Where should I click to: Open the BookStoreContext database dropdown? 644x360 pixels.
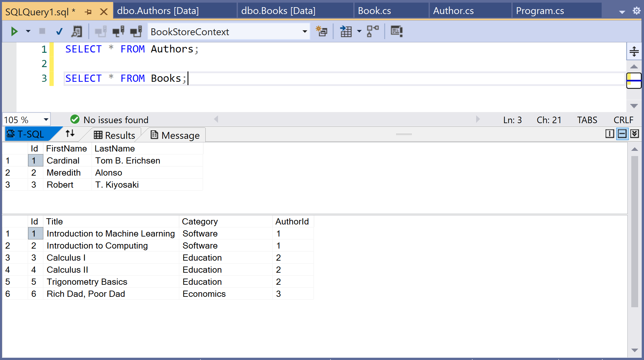pos(304,32)
